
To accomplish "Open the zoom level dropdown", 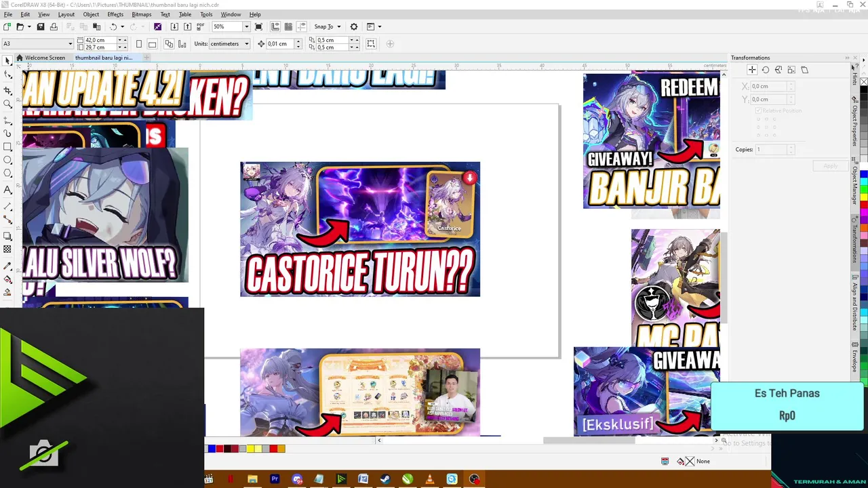I will pos(246,26).
